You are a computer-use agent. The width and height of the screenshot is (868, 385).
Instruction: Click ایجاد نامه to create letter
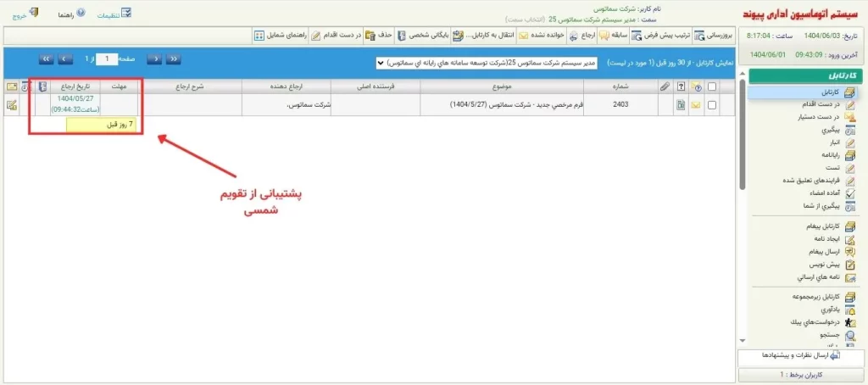tap(834, 239)
